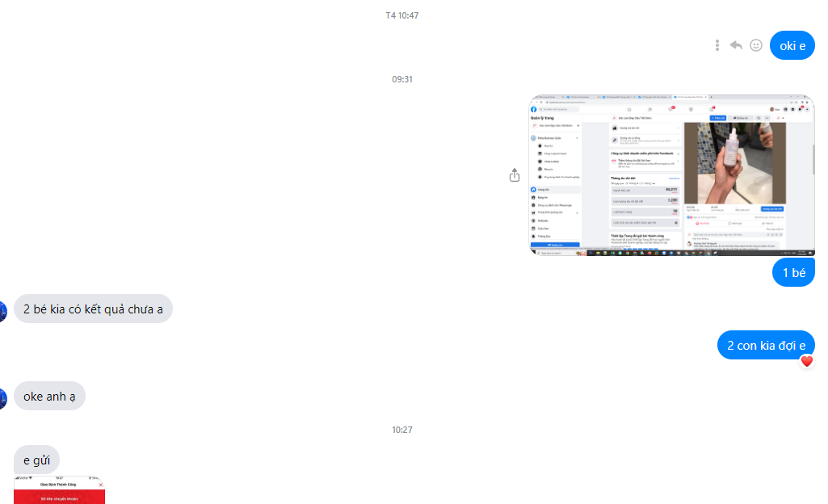Viewport: 828px width, 504px height.
Task: Select the "oki e" message bubble
Action: (x=792, y=45)
